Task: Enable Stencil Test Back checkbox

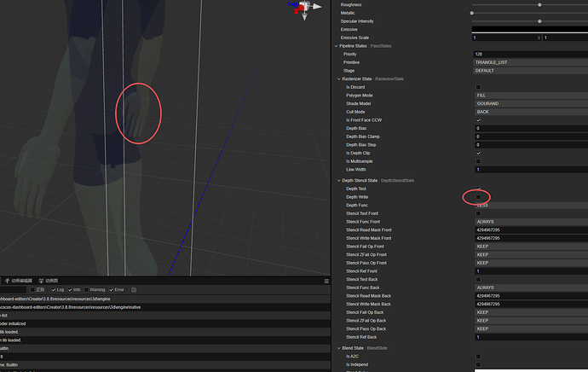Action: 478,280
